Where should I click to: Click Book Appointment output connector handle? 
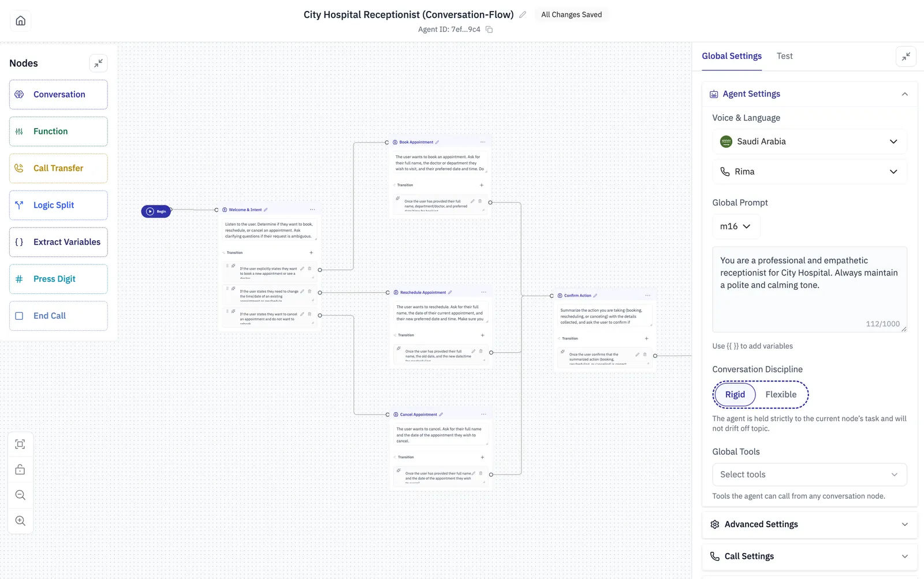490,203
